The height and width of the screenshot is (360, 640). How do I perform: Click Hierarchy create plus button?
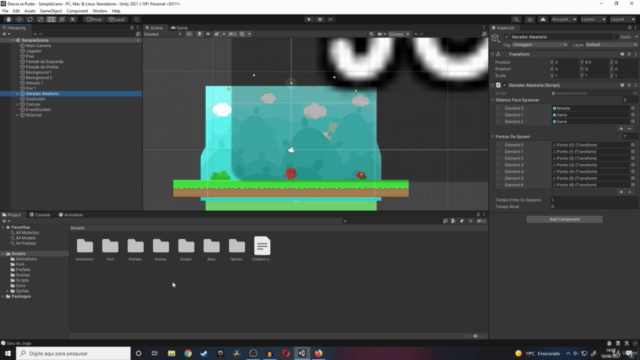pyautogui.click(x=6, y=34)
